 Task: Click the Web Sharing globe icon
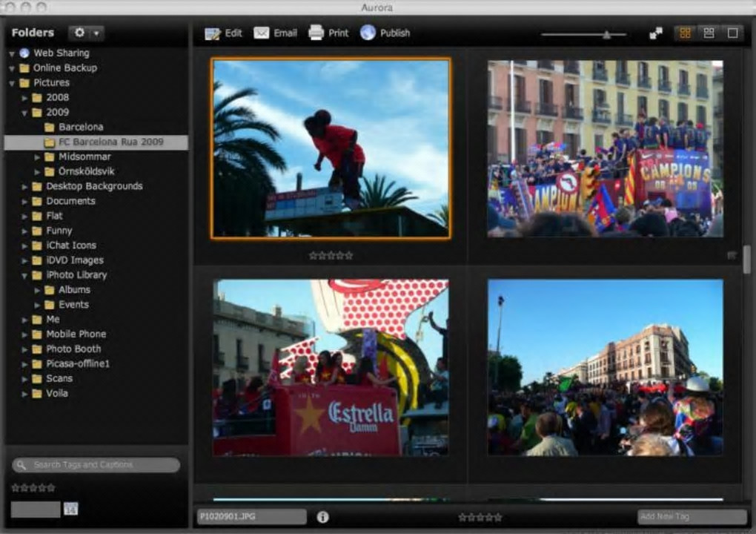tap(24, 53)
